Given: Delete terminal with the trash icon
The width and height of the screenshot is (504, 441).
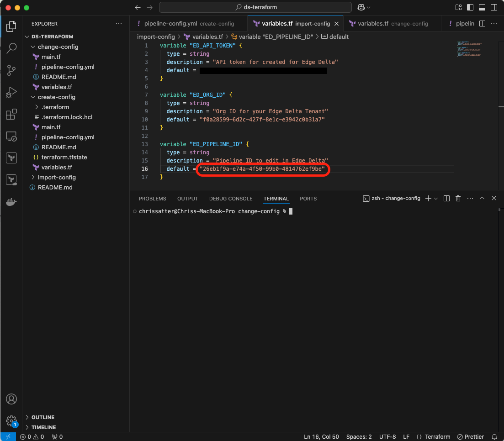Looking at the screenshot, I should (458, 199).
